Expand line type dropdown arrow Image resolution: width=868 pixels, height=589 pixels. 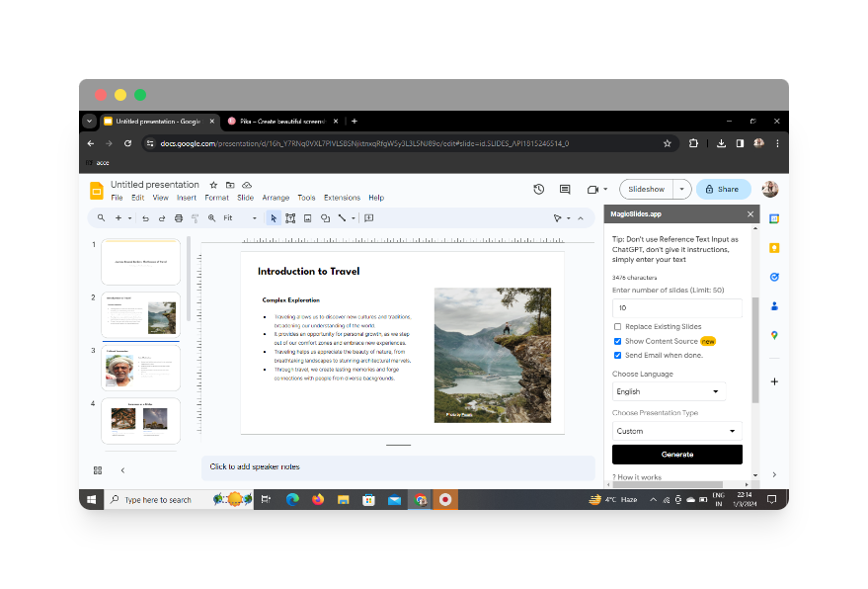354,218
